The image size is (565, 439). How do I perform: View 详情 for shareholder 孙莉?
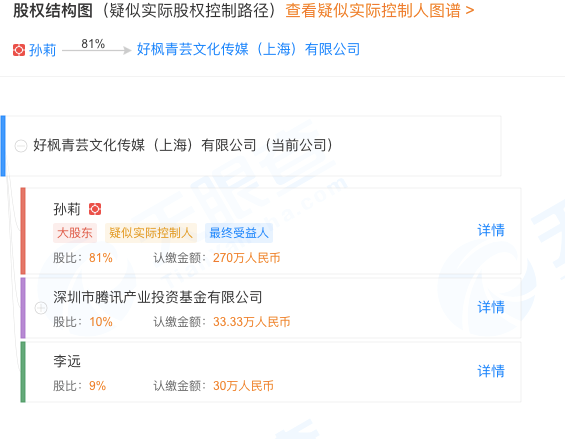[491, 230]
